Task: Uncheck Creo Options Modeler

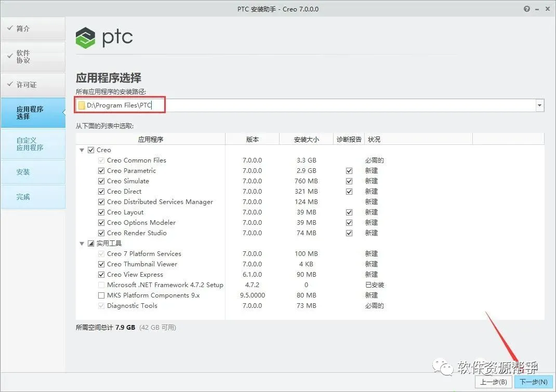Action: 101,223
